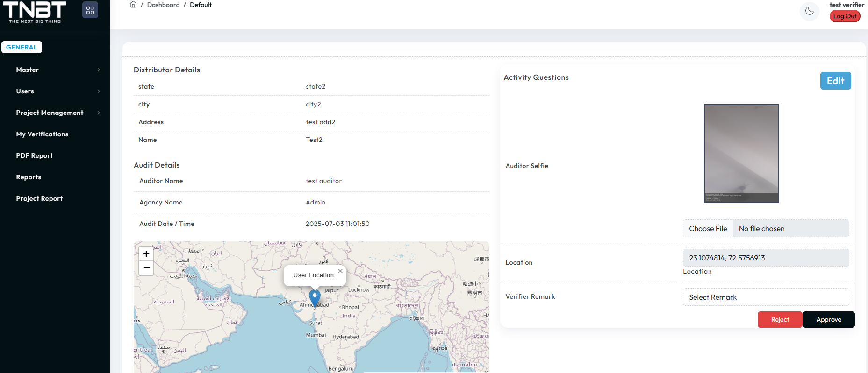This screenshot has height=373, width=868.
Task: Open the Auditor Selfie thumbnail
Action: point(741,154)
